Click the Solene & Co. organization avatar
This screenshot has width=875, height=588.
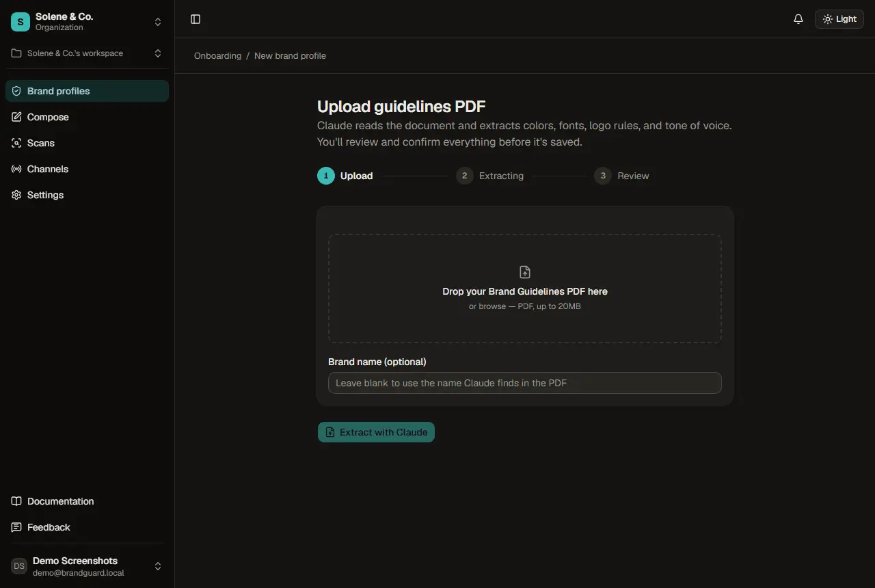click(21, 22)
